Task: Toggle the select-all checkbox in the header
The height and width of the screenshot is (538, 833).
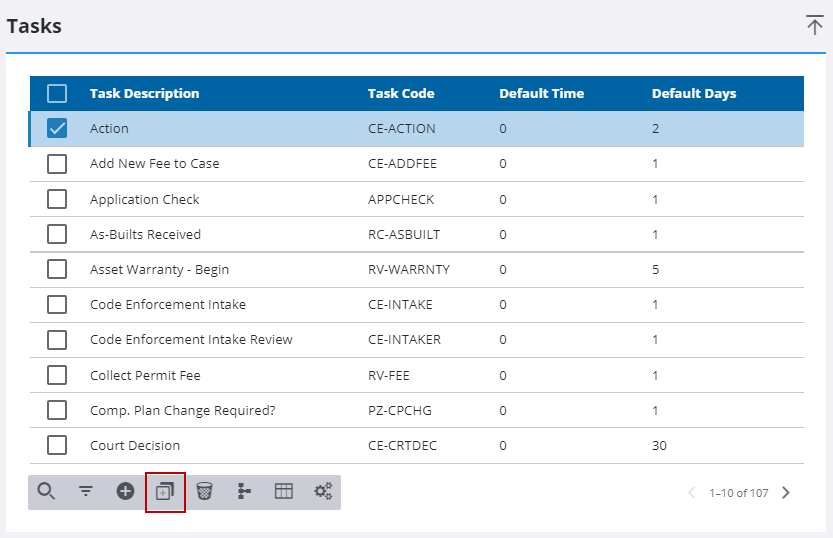Action: (x=57, y=93)
